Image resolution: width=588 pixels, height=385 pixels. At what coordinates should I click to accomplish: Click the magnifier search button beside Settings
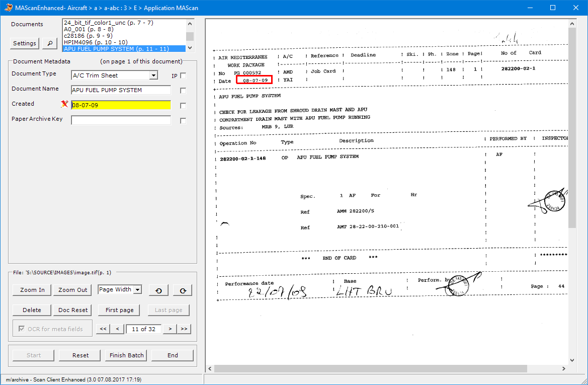tap(49, 43)
